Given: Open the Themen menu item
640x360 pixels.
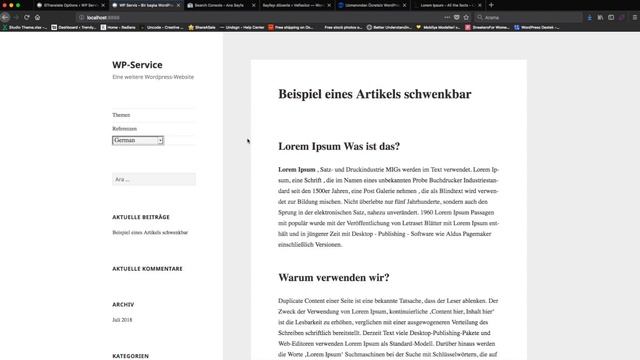Looking at the screenshot, I should click(121, 115).
